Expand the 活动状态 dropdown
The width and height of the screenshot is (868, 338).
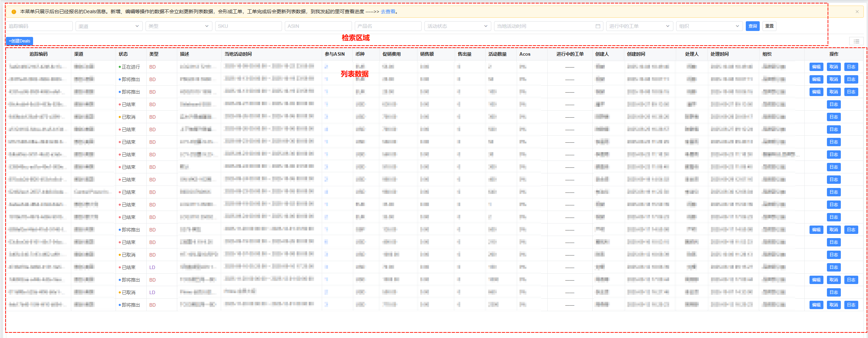tap(457, 26)
